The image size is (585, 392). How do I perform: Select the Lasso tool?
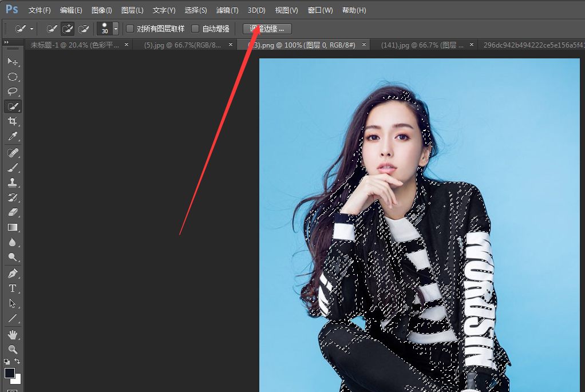pyautogui.click(x=13, y=92)
